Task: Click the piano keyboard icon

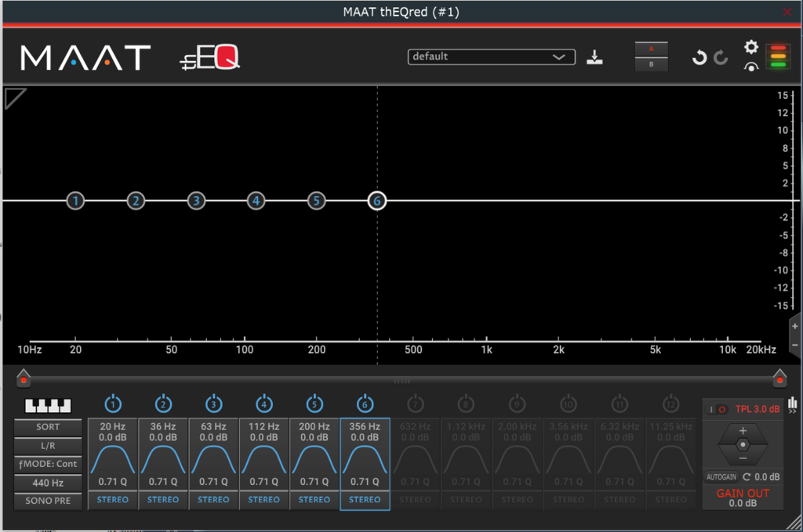Action: point(48,406)
